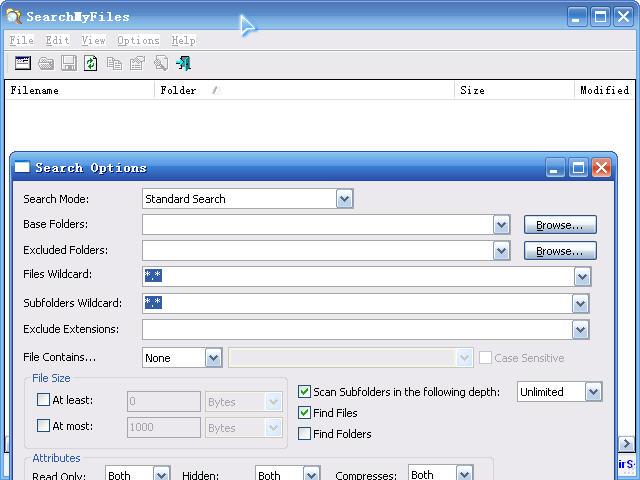Open the View menu
Viewport: 640px width, 480px height.
93,40
